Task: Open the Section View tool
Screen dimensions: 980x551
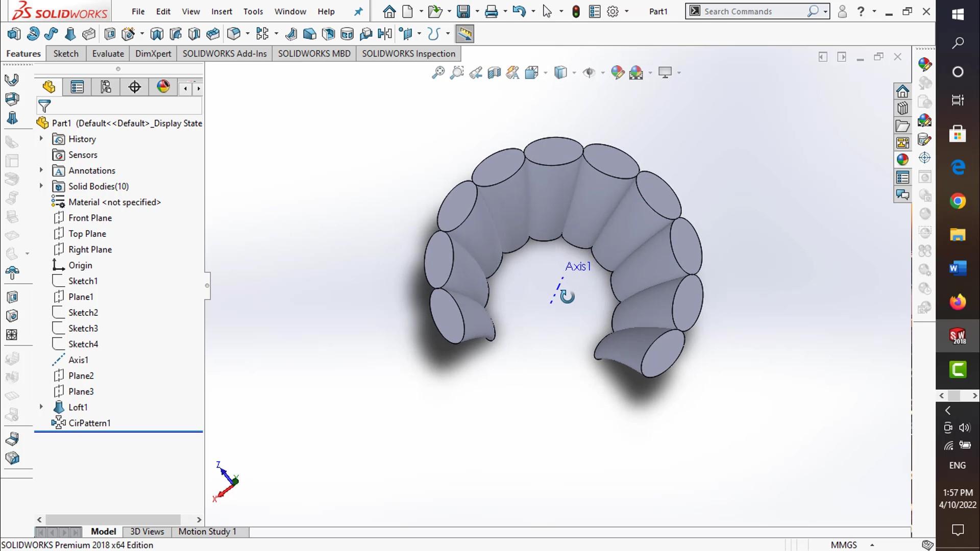Action: coord(494,73)
